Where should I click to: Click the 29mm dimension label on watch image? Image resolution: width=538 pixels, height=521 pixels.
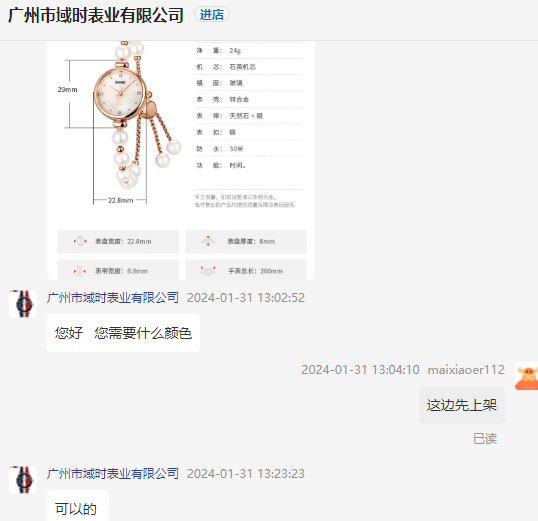(68, 90)
